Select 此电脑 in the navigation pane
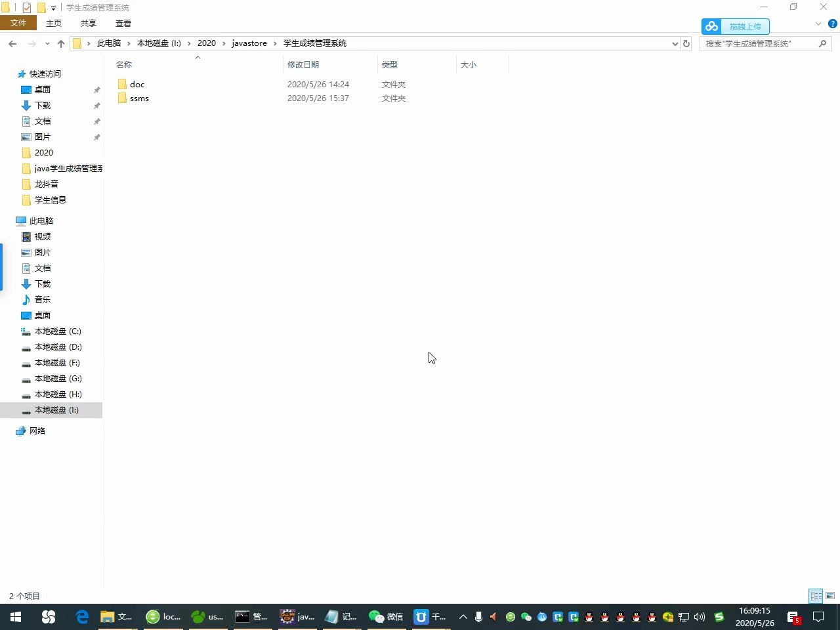The width and height of the screenshot is (840, 630). tap(41, 221)
